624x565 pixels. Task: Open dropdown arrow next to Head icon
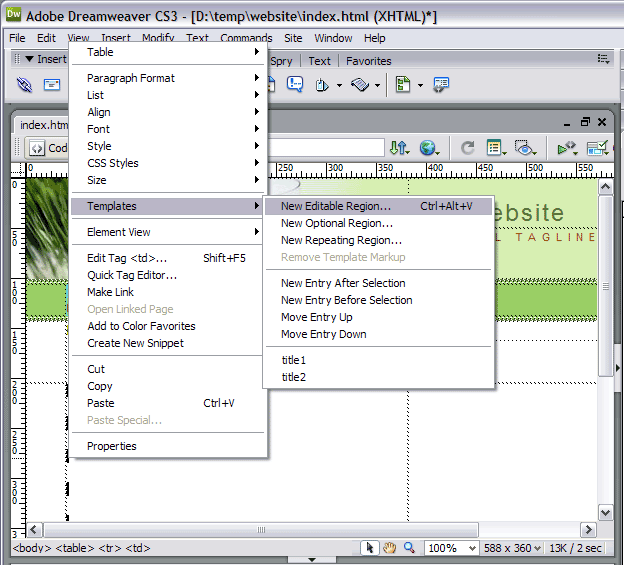tap(339, 85)
